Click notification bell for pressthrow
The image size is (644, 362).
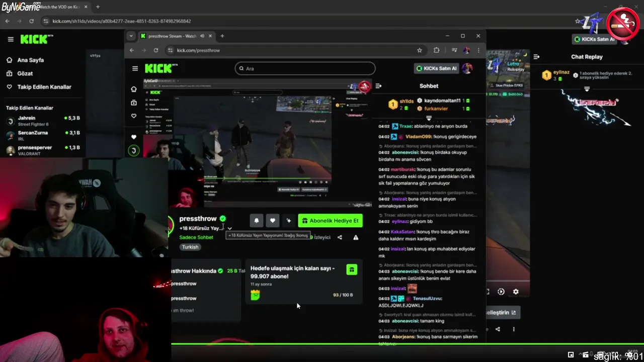tap(256, 220)
